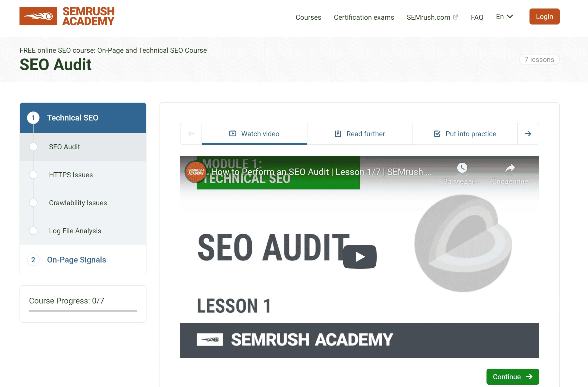Screen dimensions: 588x387
Task: Click the Login button
Action: (544, 16)
